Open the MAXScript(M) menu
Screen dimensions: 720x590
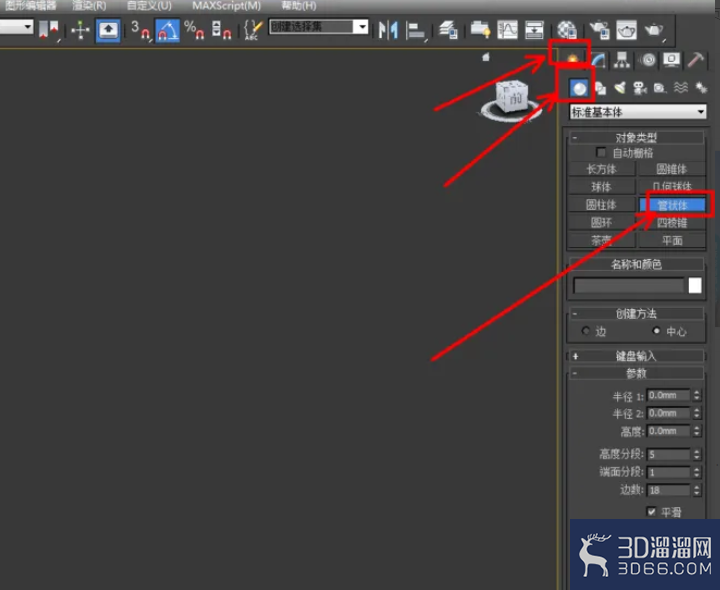point(226,6)
